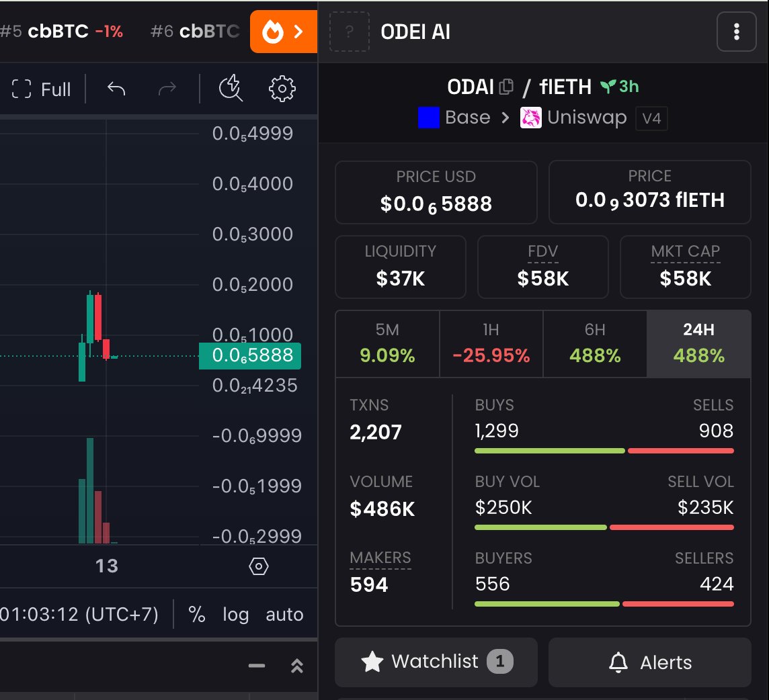The width and height of the screenshot is (769, 700).
Task: Select the 6H timeframe tab
Action: [x=595, y=344]
